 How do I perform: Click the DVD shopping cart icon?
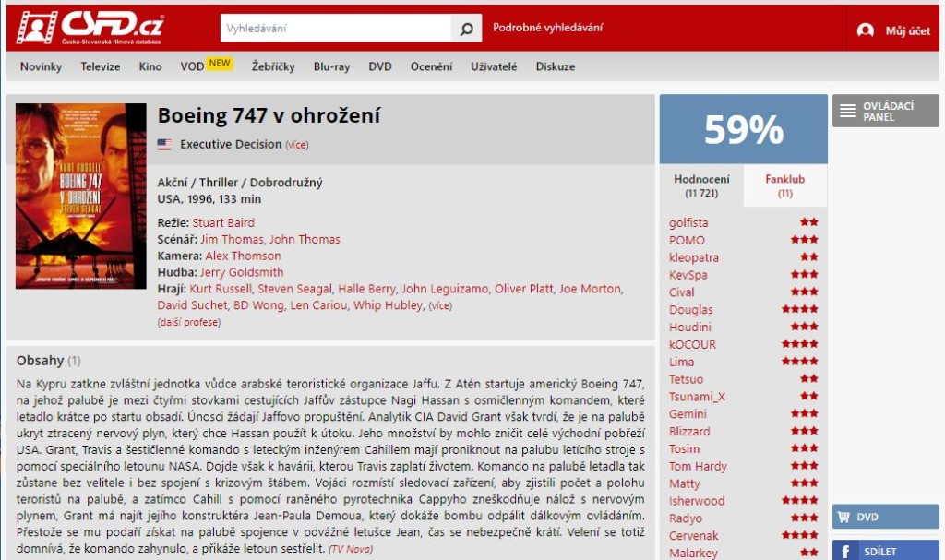(x=843, y=517)
